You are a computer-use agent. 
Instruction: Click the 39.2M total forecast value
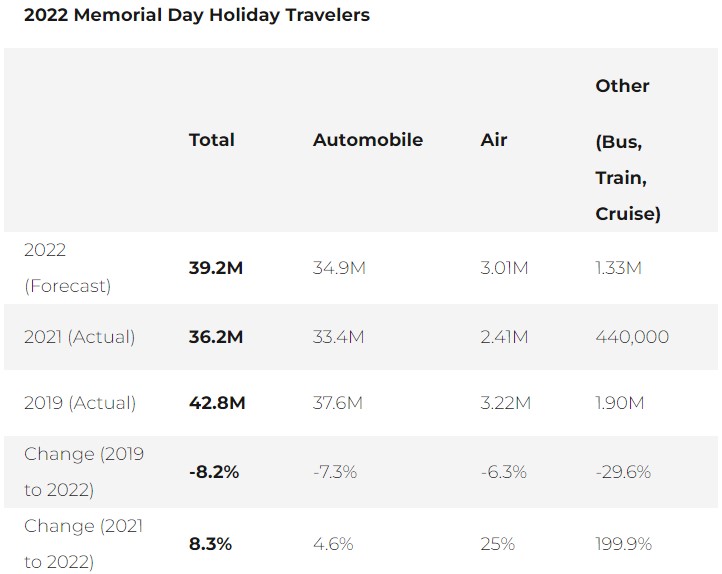coord(216,268)
